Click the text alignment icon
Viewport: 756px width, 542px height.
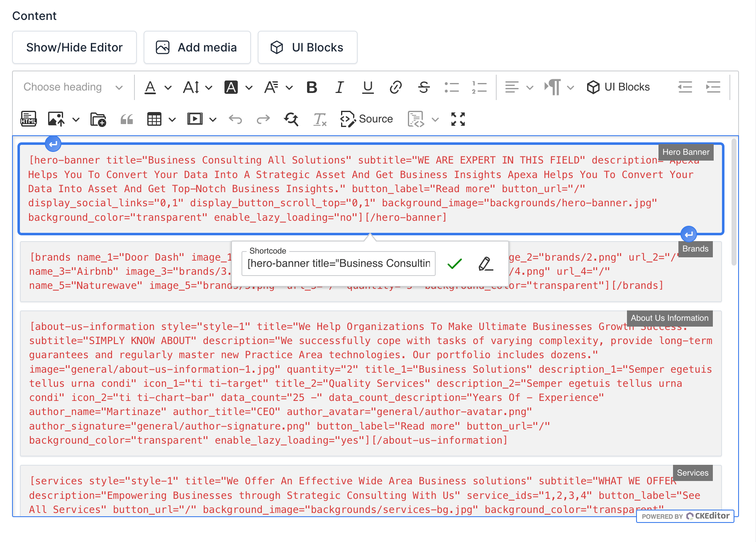click(512, 87)
